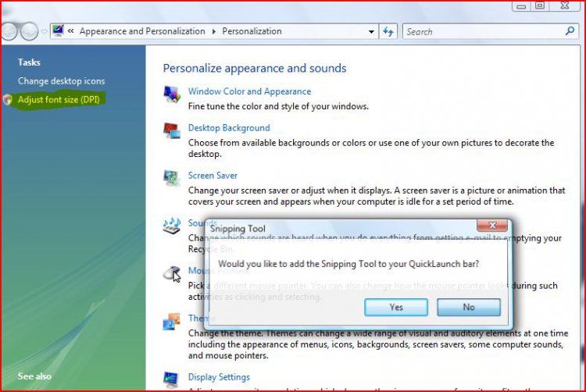
Task: Open the recent pages dropdown arrow
Action: click(x=44, y=32)
